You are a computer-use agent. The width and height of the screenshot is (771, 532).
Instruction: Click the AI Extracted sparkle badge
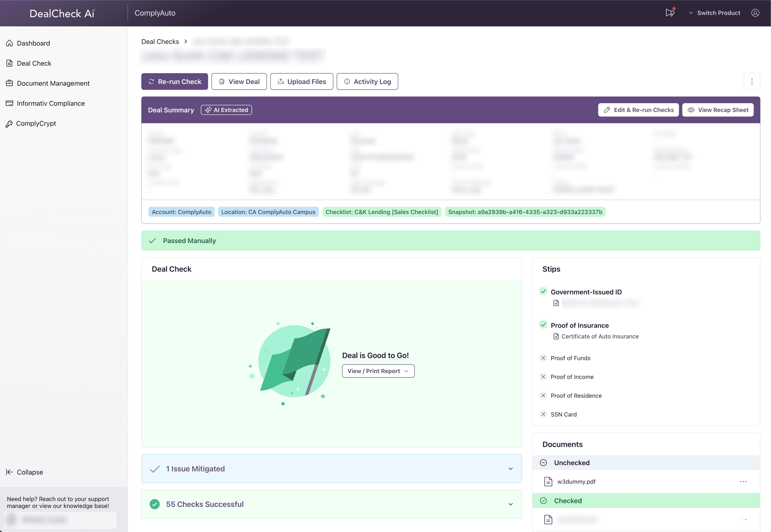[226, 110]
